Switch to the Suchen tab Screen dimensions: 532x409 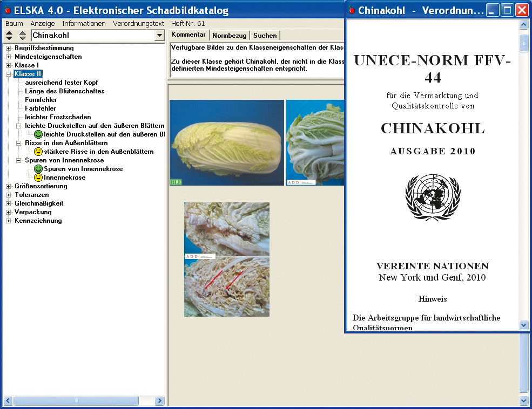[x=265, y=35]
